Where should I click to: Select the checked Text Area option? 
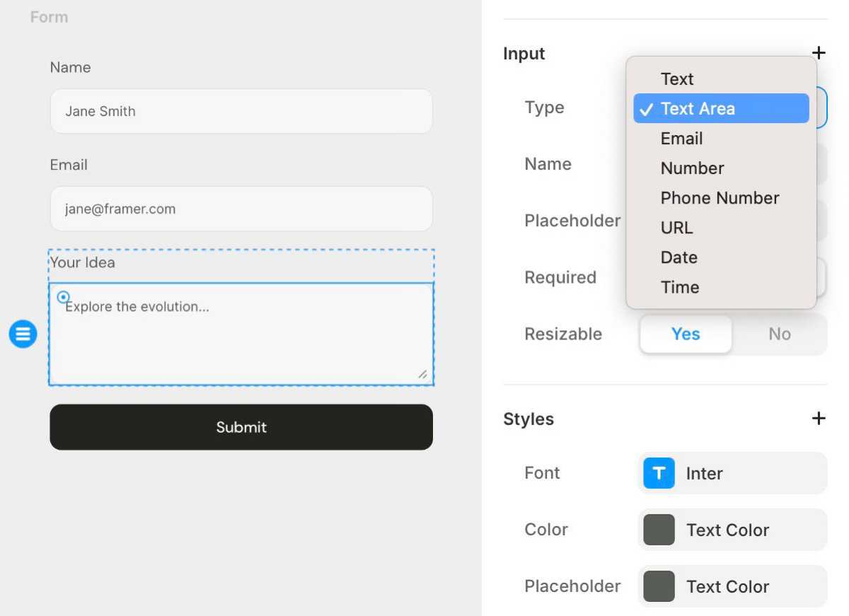tap(721, 108)
